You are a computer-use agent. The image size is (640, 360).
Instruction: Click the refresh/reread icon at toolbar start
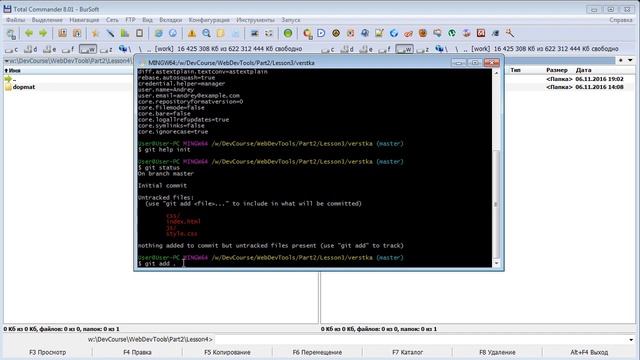11,34
